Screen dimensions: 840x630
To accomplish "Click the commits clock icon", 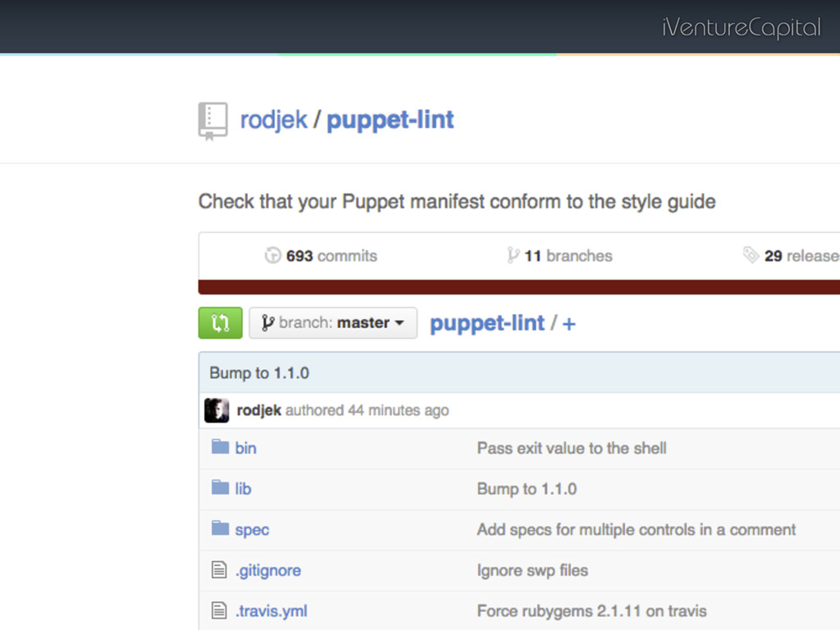I will click(x=272, y=256).
